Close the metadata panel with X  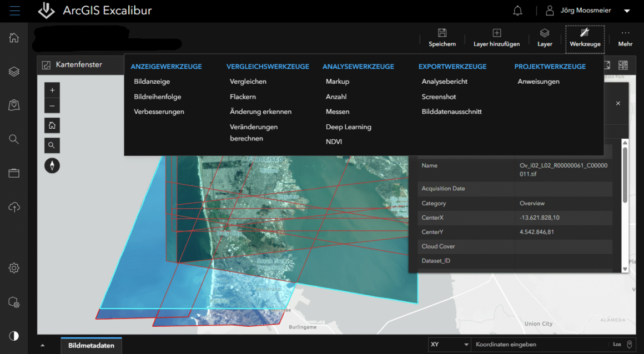coord(618,104)
